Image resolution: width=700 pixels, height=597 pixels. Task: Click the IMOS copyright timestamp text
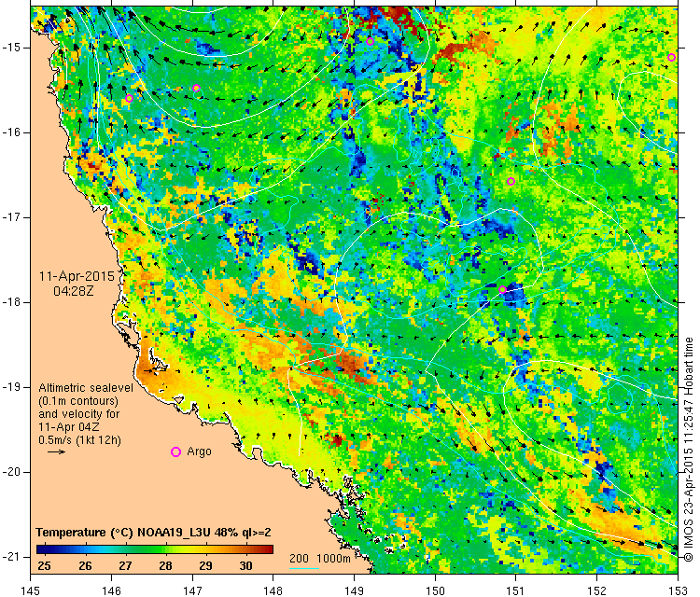click(689, 450)
